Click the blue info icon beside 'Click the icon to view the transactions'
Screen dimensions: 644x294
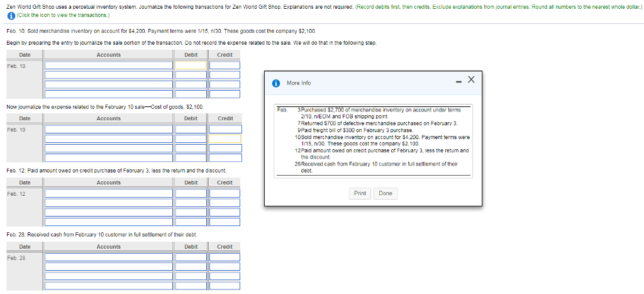coord(11,15)
